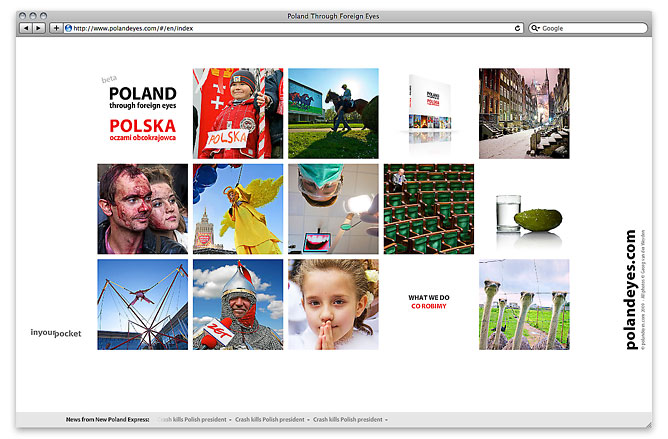The image size is (668, 439).
Task: Click the browser forward arrow button
Action: [38, 28]
